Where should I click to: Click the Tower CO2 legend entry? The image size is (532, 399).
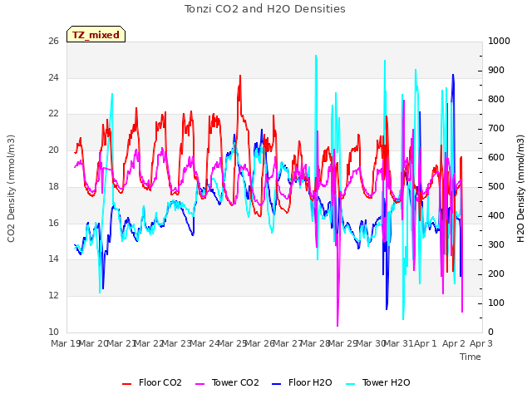click(x=227, y=382)
